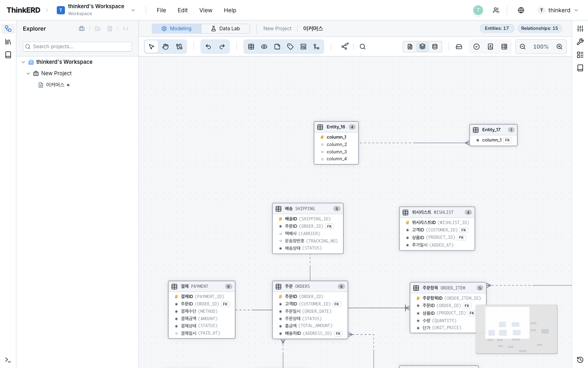588x368 pixels.
Task: Open the terminal console icon
Action: 8,360
